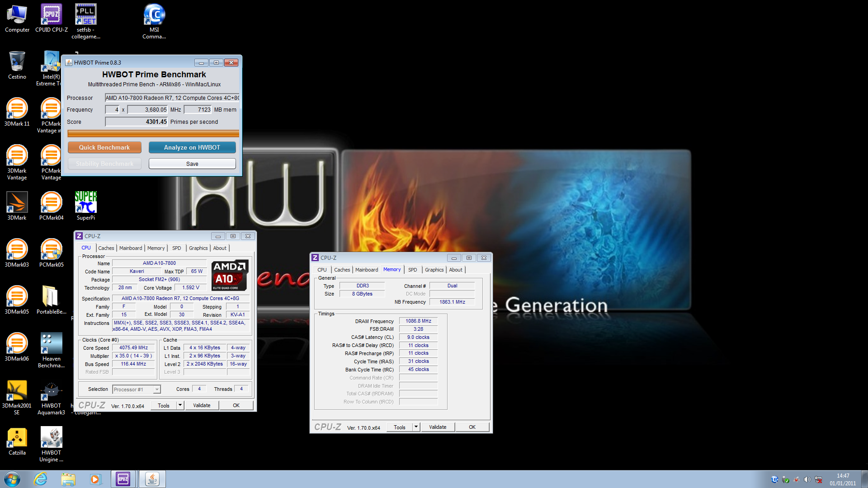Switch to CPU-Z taskbar button
The height and width of the screenshot is (488, 868).
(x=123, y=479)
